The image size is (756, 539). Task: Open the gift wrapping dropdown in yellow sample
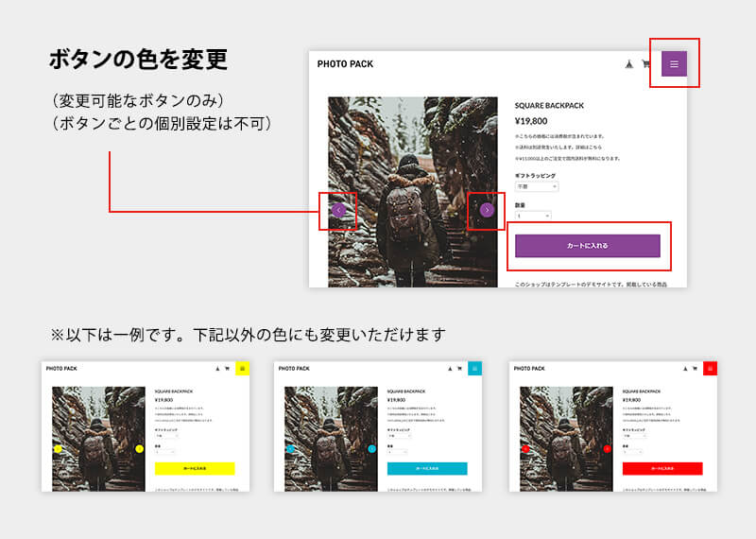point(163,436)
